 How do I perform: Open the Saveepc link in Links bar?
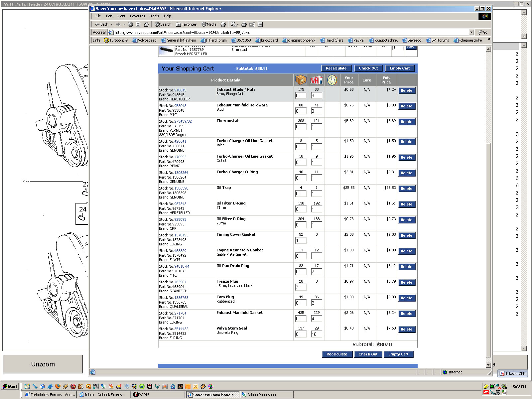[x=412, y=40]
